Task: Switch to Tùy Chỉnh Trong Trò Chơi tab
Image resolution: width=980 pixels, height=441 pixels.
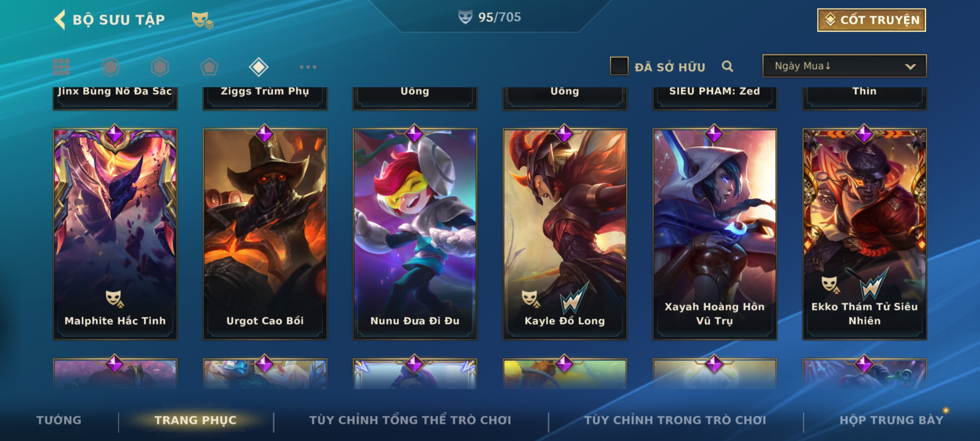Action: coord(675,420)
